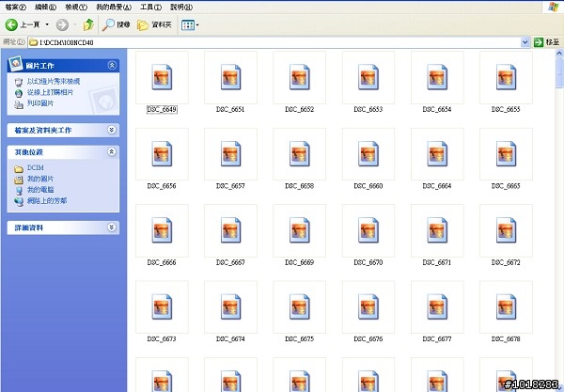The height and width of the screenshot is (392, 564).
Task: Select the DSC_6665 image file
Action: coord(506,159)
